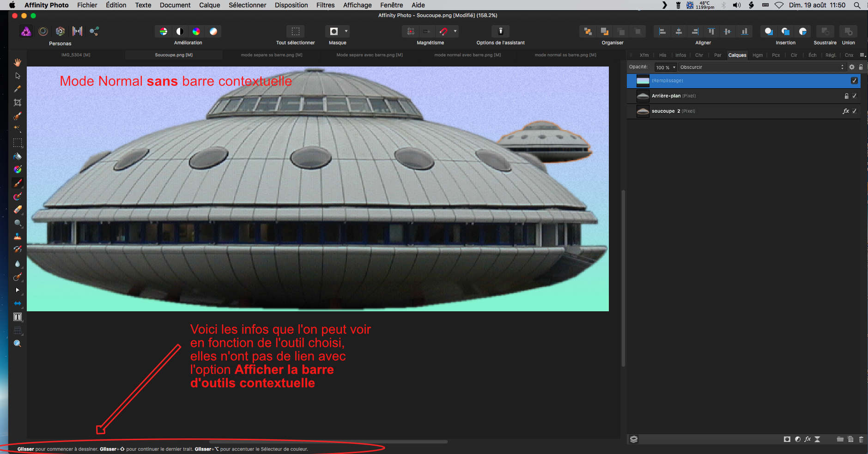Image resolution: width=868 pixels, height=454 pixels.
Task: Choose the Blur drop tool
Action: (x=18, y=263)
